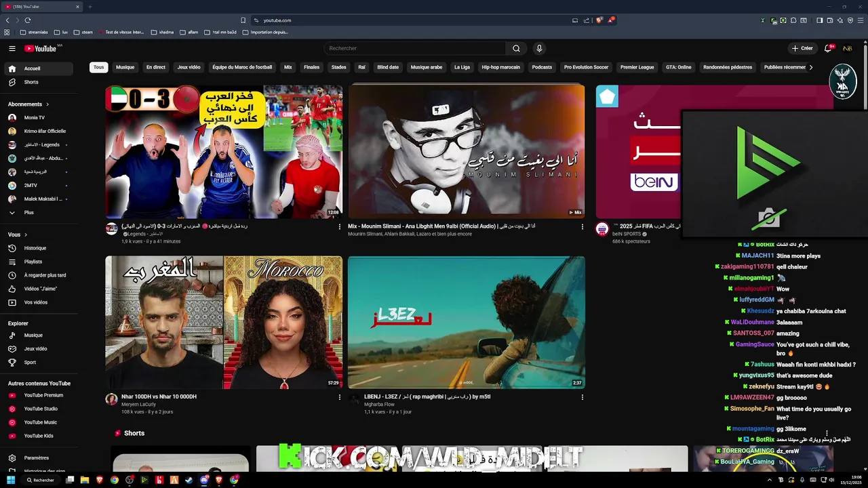Open the Mgharba Flow channel link

(x=379, y=405)
